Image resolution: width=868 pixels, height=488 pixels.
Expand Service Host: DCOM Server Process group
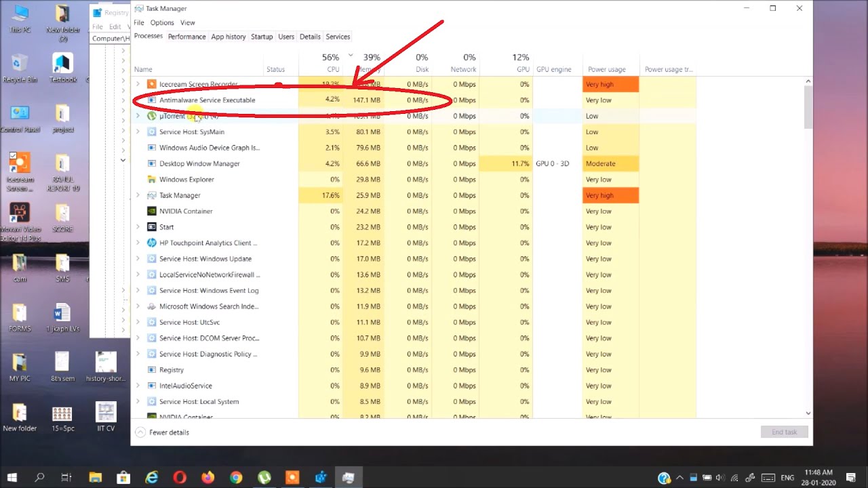pos(138,338)
